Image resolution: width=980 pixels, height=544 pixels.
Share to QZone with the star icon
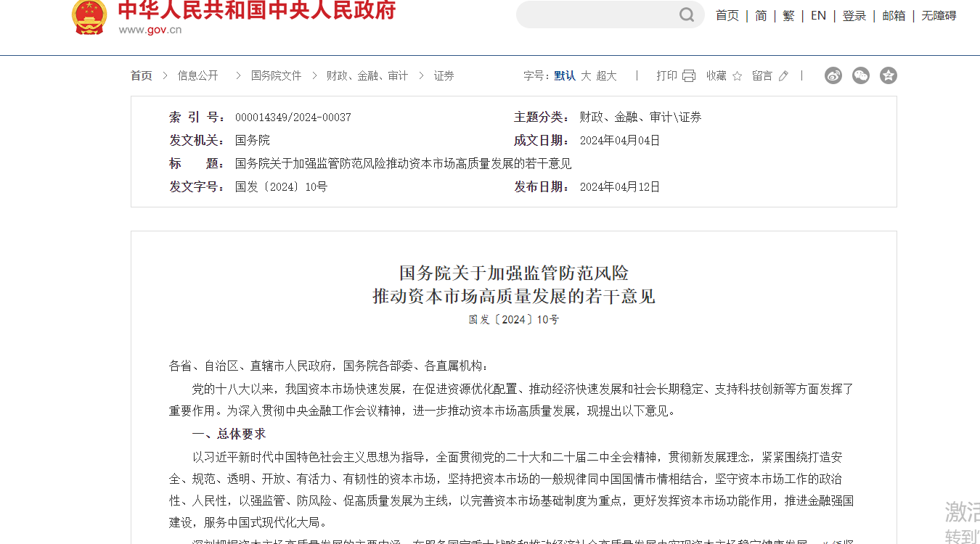pos(889,75)
